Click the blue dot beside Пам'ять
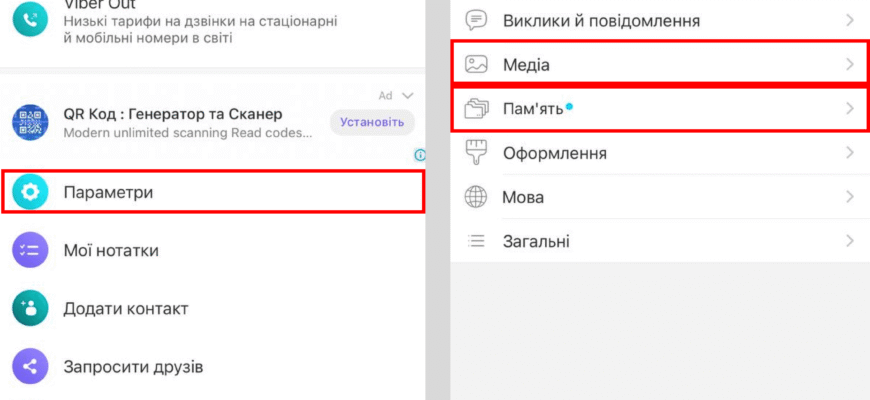This screenshot has width=870, height=400. (x=569, y=107)
